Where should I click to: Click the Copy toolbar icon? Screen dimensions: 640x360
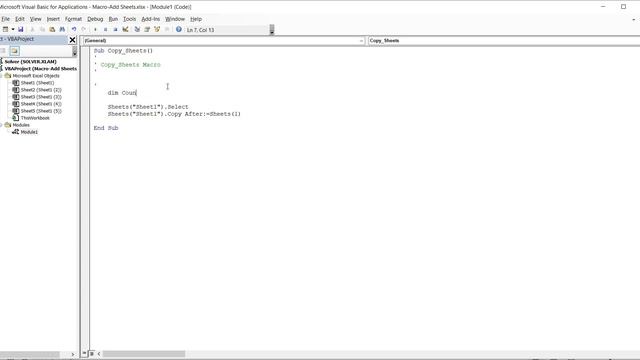42,29
